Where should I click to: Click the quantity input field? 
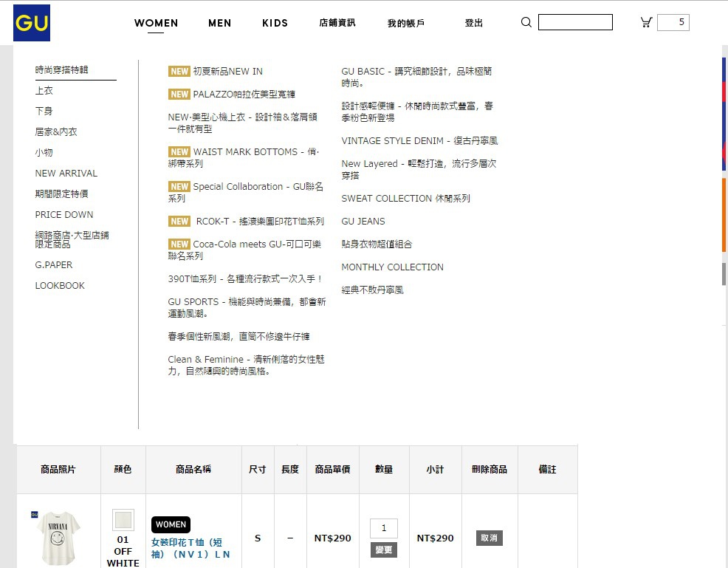pyautogui.click(x=383, y=528)
